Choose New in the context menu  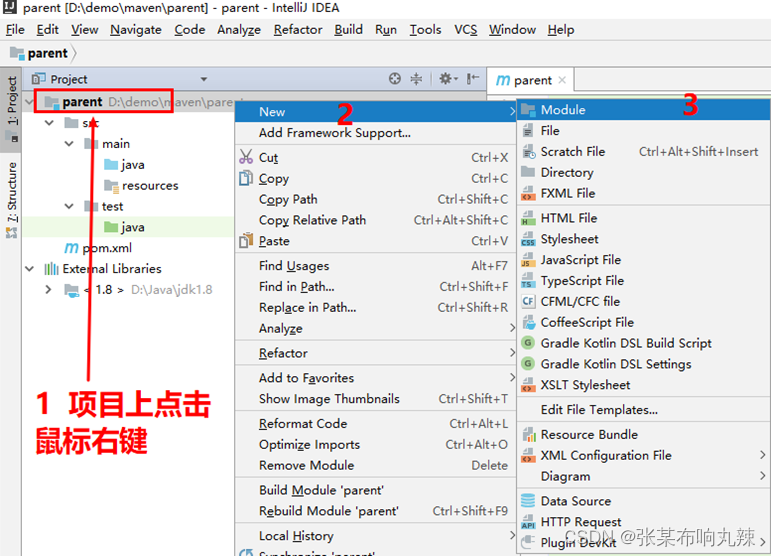coord(376,112)
